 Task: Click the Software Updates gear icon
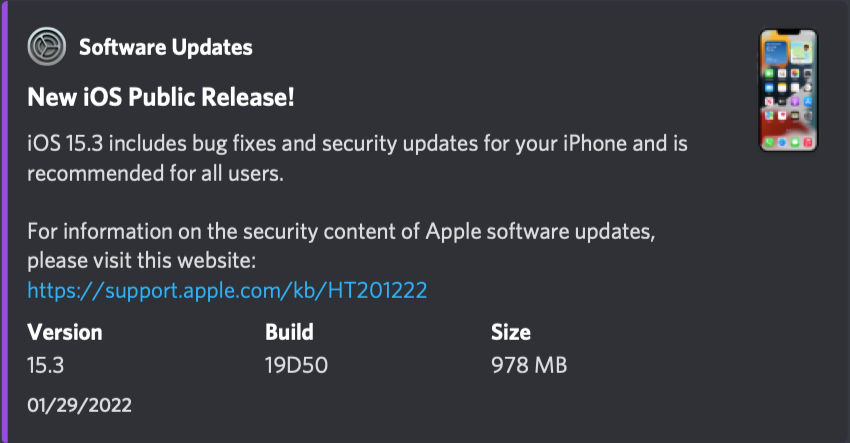pos(47,47)
